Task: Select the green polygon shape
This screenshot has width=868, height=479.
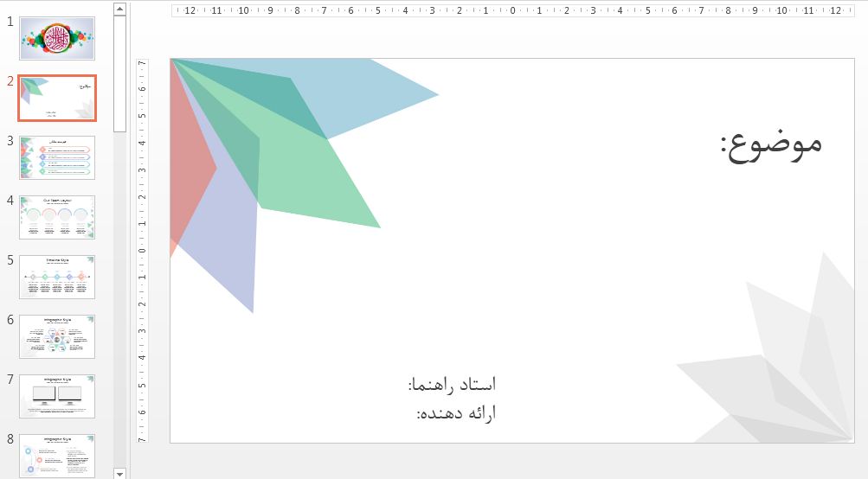Action: pos(320,182)
